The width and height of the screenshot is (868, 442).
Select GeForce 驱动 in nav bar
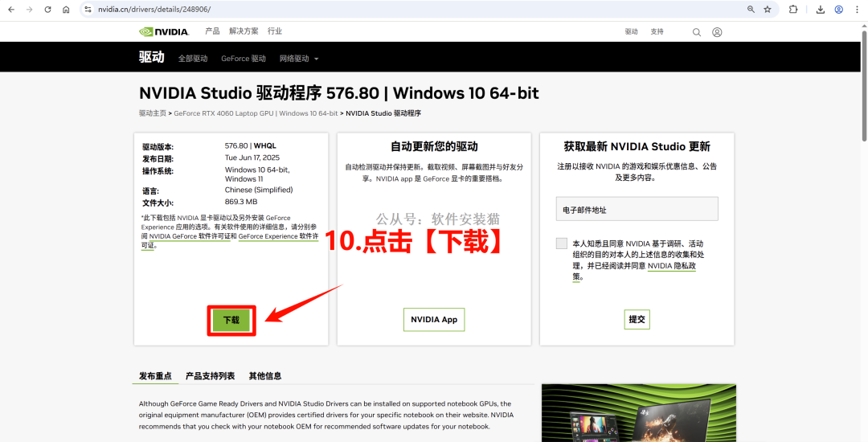coord(244,59)
